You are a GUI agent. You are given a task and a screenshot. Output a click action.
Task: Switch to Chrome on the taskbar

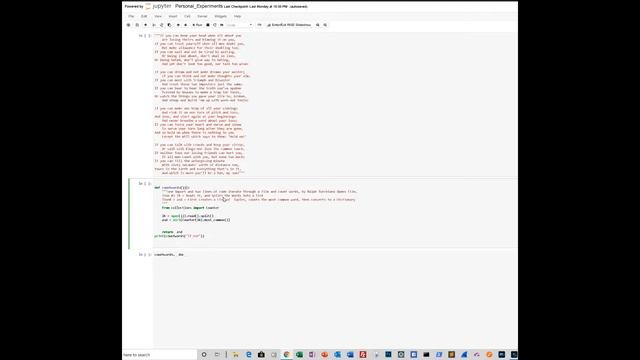pyautogui.click(x=287, y=355)
